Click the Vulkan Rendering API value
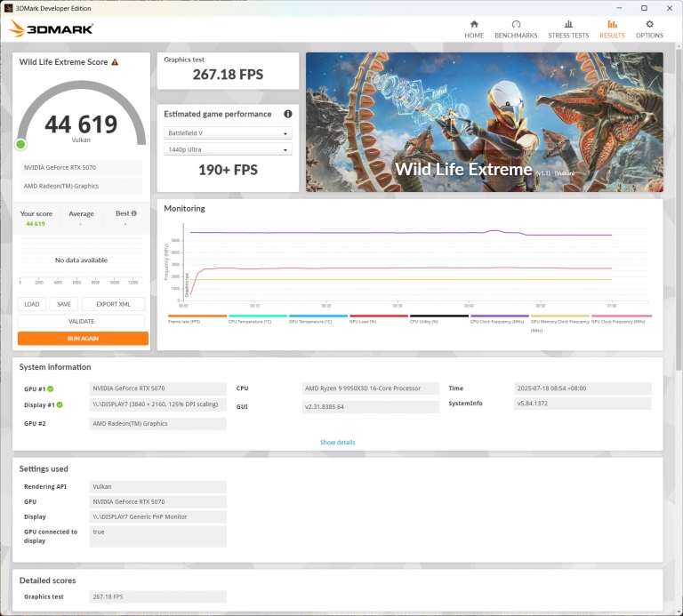 coord(158,487)
